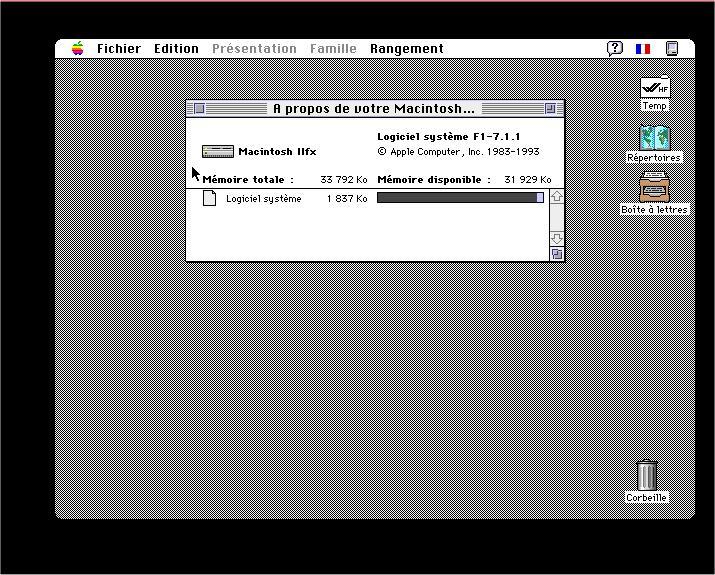Click the Logiciel système memory usage bar

(460, 197)
